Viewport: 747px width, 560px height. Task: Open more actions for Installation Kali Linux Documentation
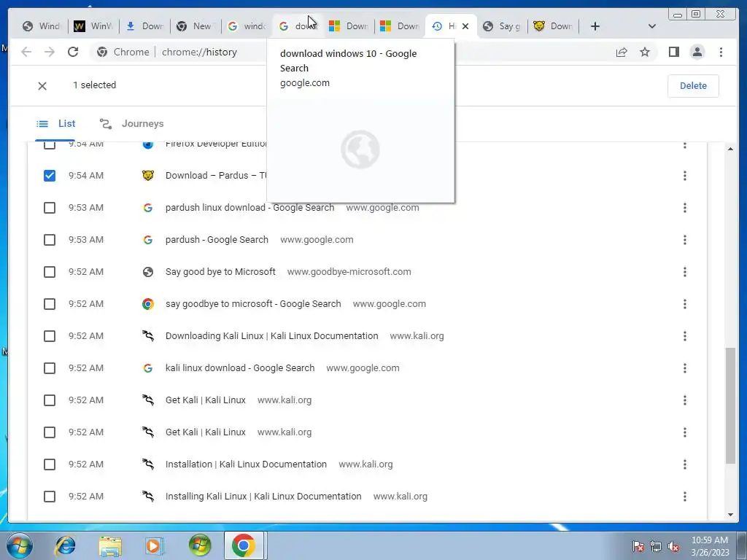[684, 464]
